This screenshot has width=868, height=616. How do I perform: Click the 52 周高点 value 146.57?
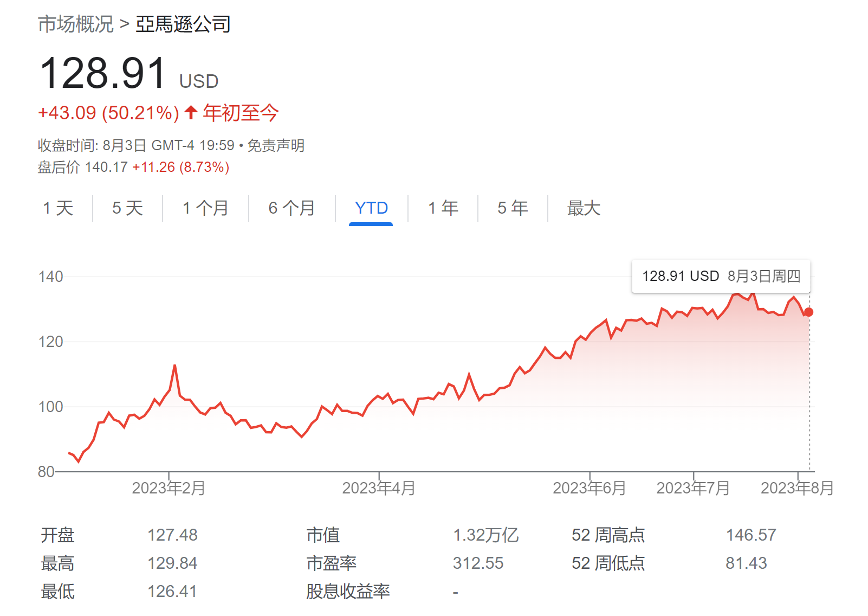pyautogui.click(x=751, y=535)
